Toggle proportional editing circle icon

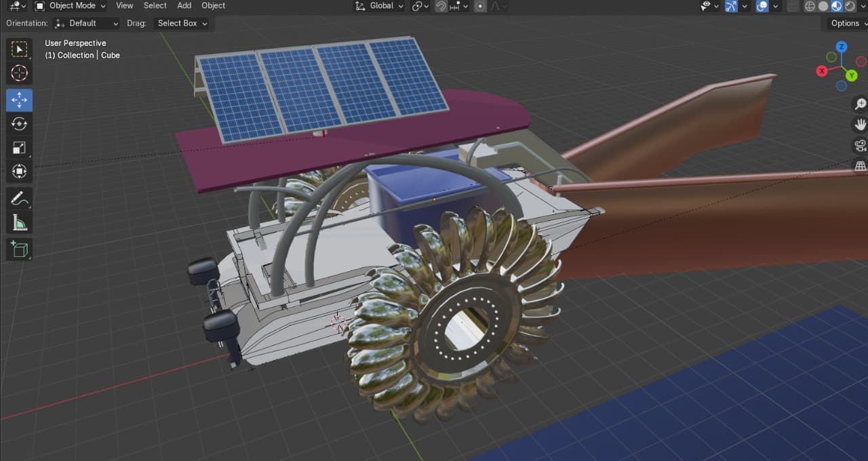click(480, 6)
